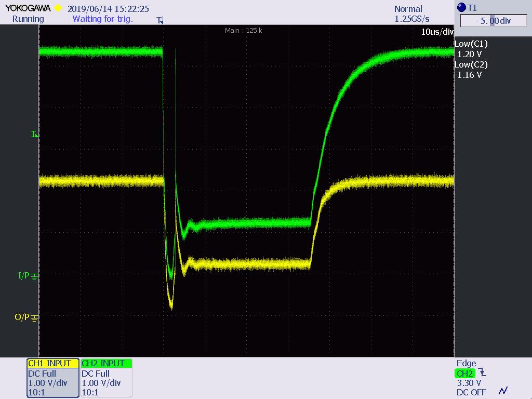Click the trigger HF reject icon at bottom right
This screenshot has width=532, height=399.
click(x=503, y=391)
